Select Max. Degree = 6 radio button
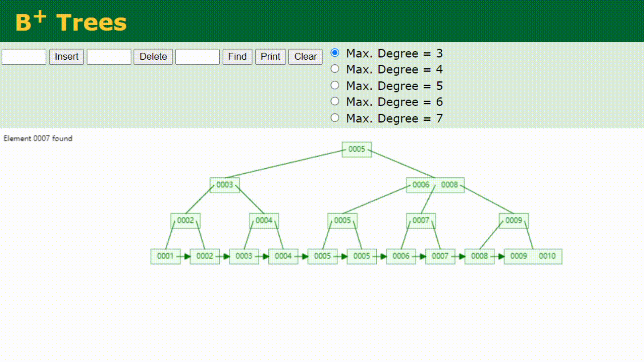Viewport: 644px width, 362px height. [335, 101]
